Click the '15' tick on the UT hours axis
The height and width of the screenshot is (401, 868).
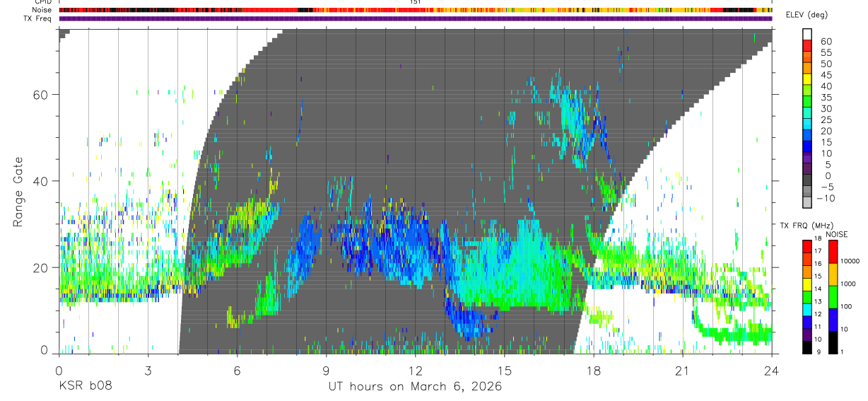click(x=504, y=371)
